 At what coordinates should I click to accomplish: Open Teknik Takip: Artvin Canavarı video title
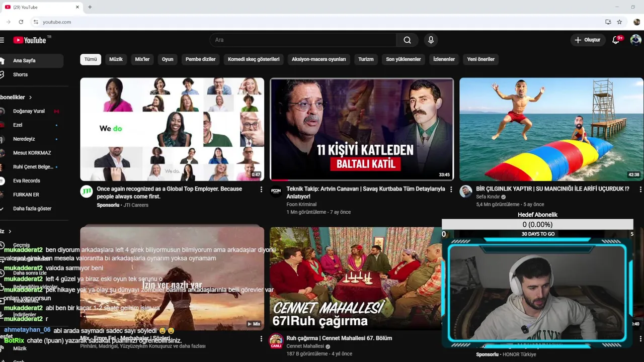point(366,193)
